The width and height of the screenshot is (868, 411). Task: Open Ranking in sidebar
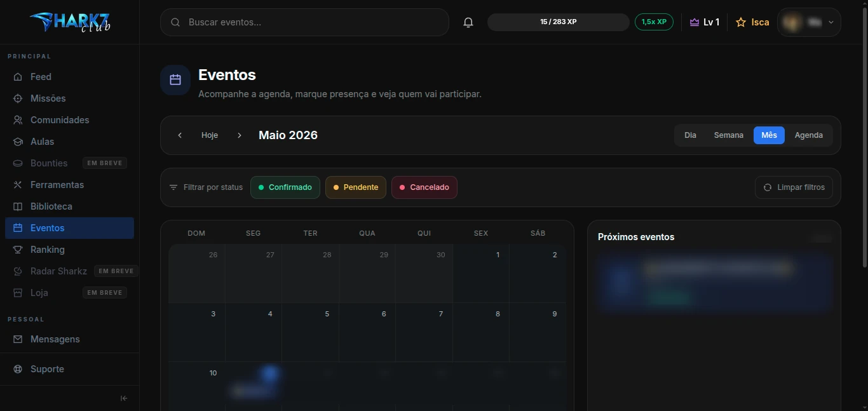(69, 250)
